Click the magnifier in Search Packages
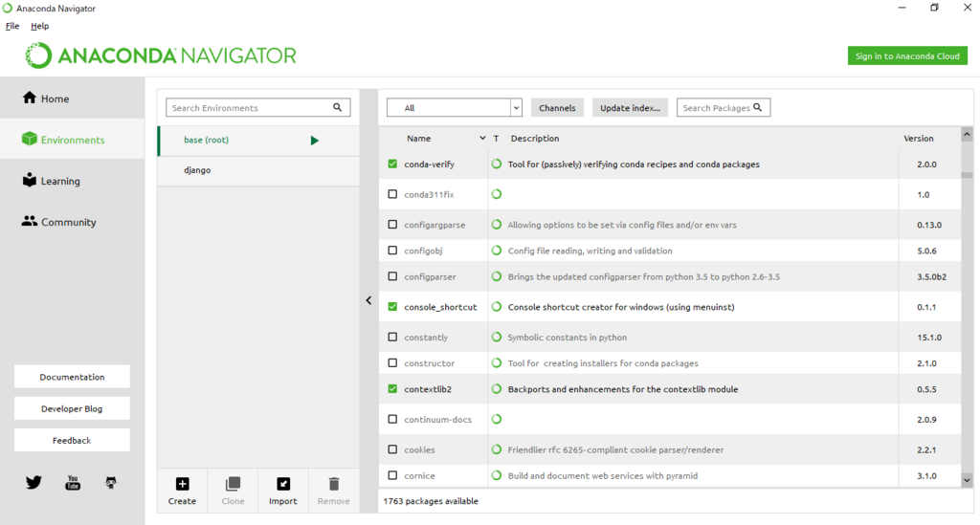The width and height of the screenshot is (980, 525). click(758, 107)
